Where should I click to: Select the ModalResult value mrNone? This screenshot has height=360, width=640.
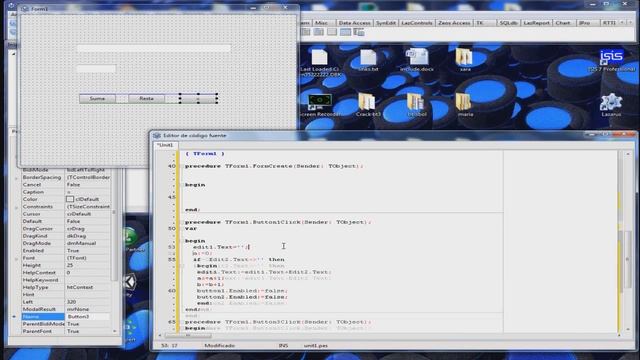point(87,309)
